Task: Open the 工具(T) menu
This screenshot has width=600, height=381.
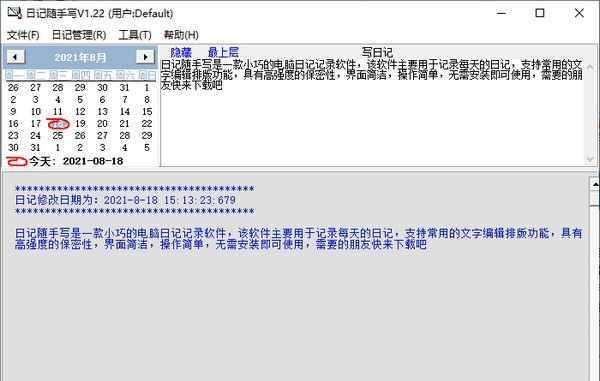Action: tap(135, 35)
